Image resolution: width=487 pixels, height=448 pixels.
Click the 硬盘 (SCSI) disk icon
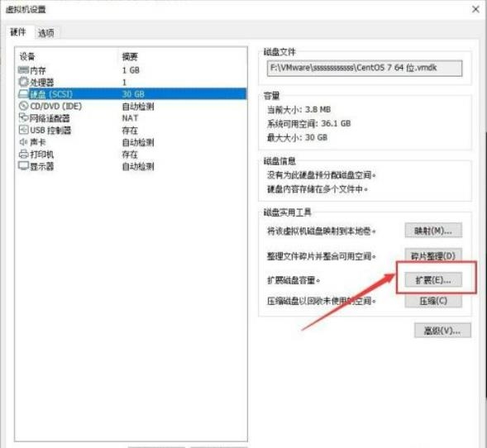(x=24, y=93)
